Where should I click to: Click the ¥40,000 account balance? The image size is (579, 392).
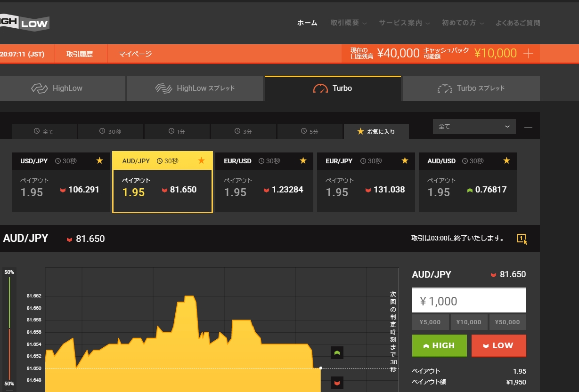coord(398,53)
